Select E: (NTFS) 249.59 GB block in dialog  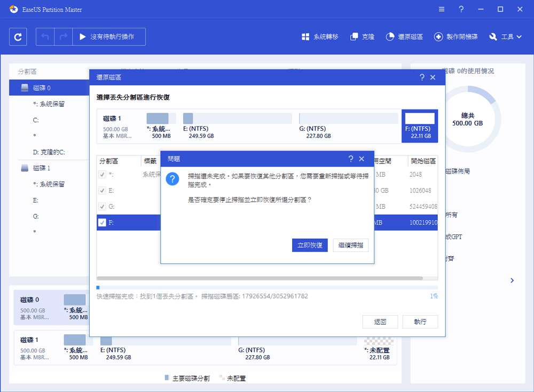click(x=238, y=126)
